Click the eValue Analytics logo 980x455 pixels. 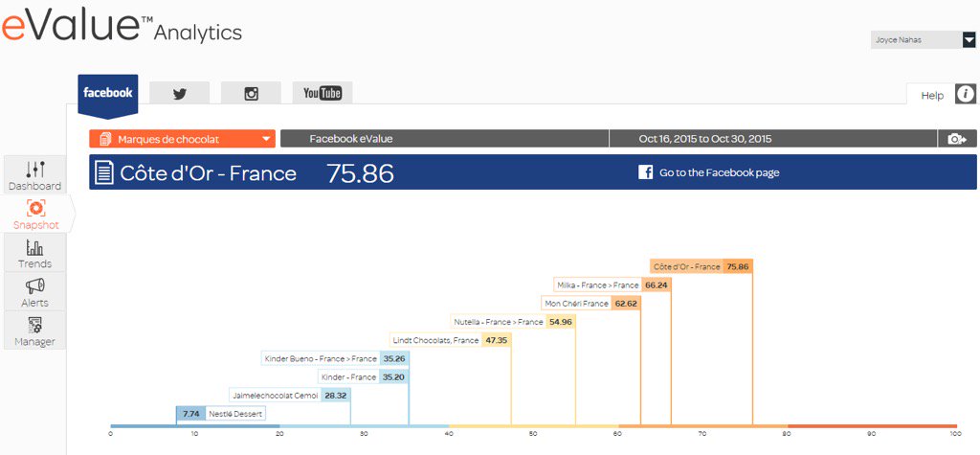(x=122, y=26)
